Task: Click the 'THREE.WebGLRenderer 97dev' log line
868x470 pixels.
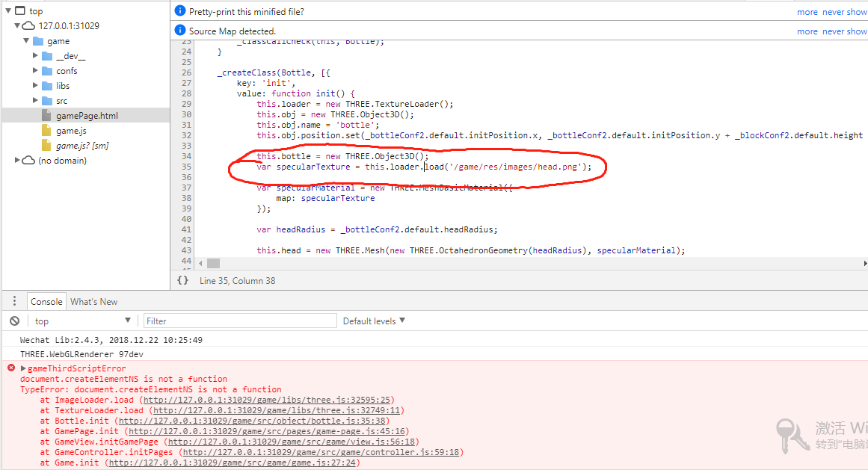Action: point(81,354)
